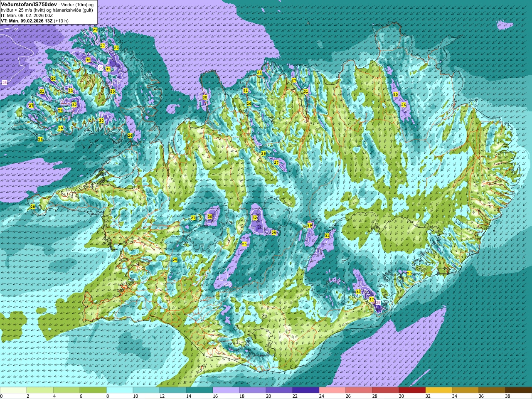Pick the pink 24–26 legend swatch
Image resolution: width=532 pixels, height=399 pixels.
(332, 390)
